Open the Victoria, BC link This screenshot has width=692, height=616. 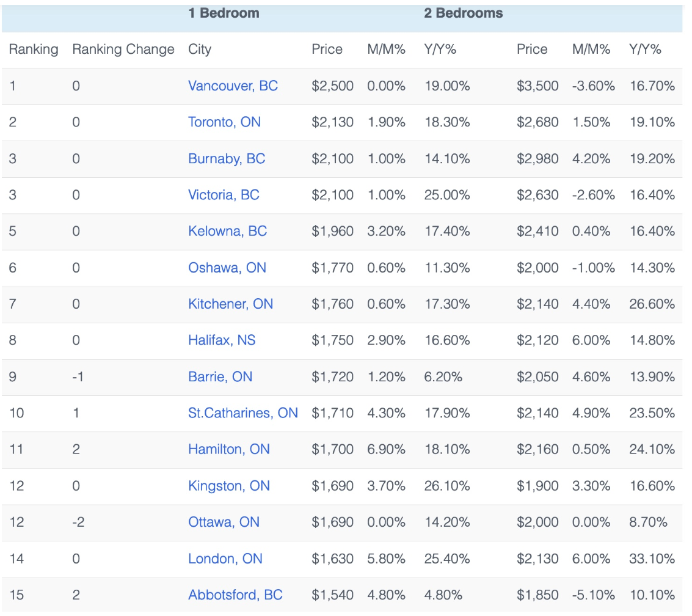pos(224,195)
